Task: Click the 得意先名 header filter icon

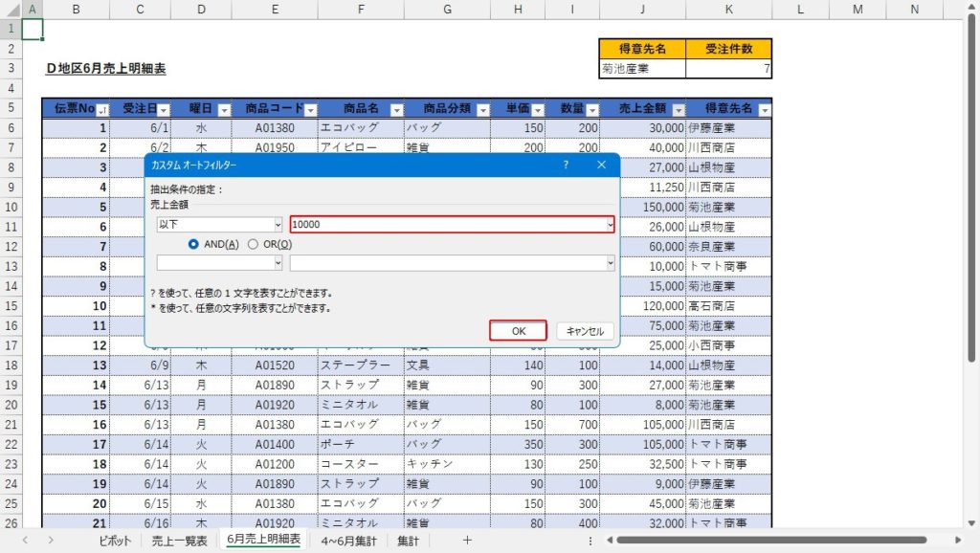Action: [762, 110]
